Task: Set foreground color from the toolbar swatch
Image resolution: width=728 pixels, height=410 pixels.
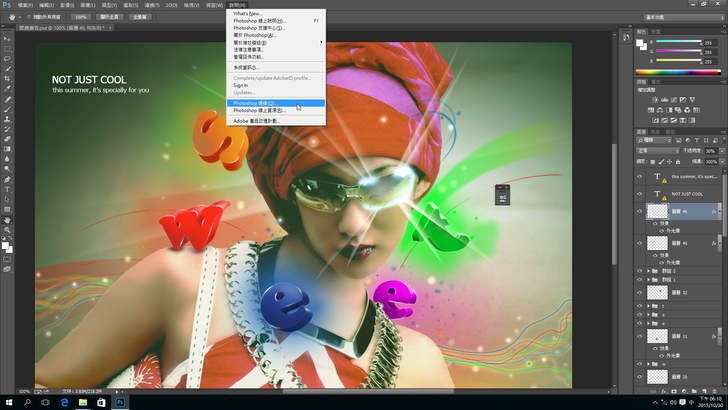Action: click(5, 243)
